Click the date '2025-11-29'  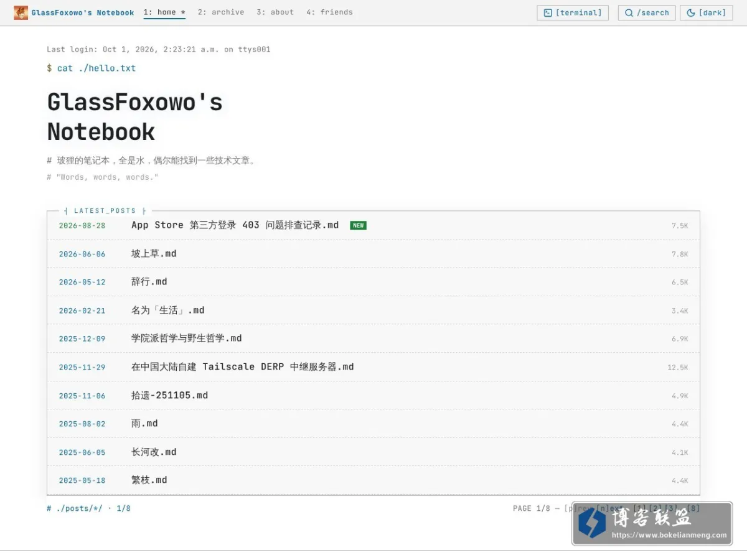[x=82, y=367]
